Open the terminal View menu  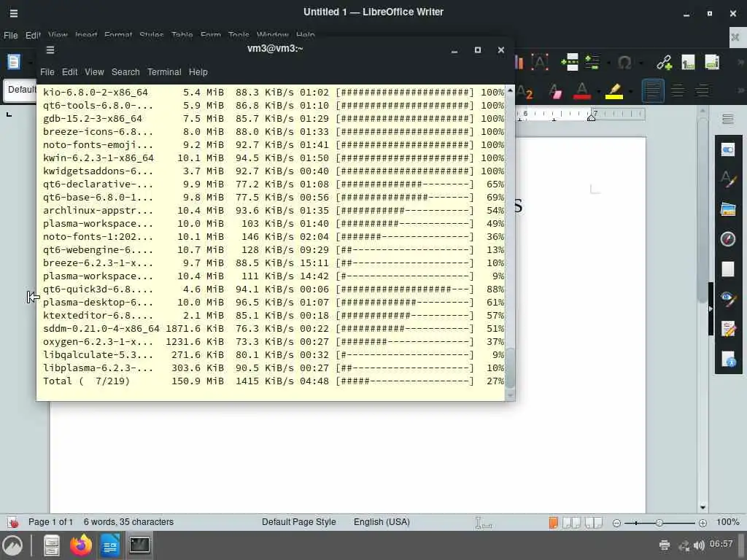94,72
